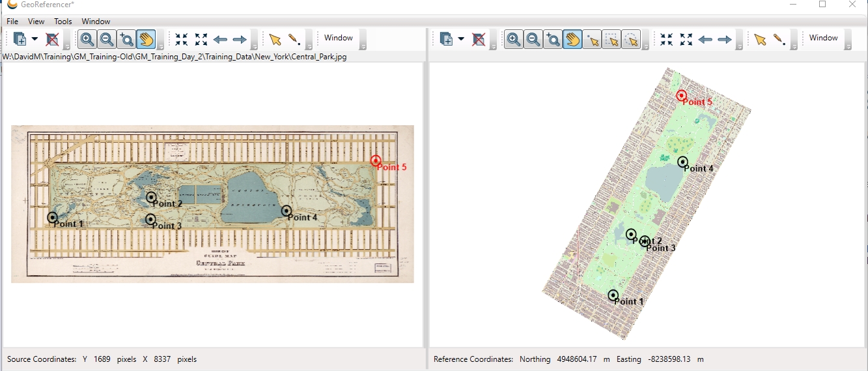Click the remove layer icon in left toolbar
868x371 pixels.
point(53,40)
